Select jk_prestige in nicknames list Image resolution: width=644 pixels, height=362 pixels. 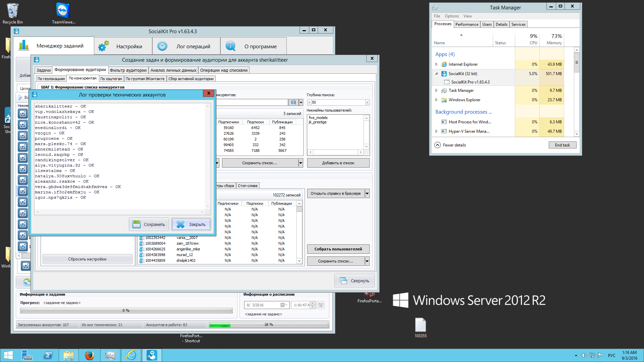click(x=317, y=122)
